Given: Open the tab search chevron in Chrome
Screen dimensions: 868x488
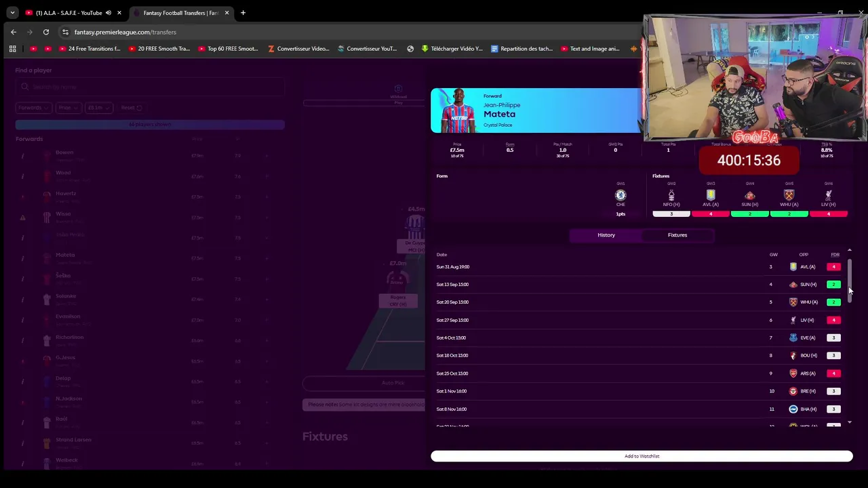Looking at the screenshot, I should coord(12,13).
